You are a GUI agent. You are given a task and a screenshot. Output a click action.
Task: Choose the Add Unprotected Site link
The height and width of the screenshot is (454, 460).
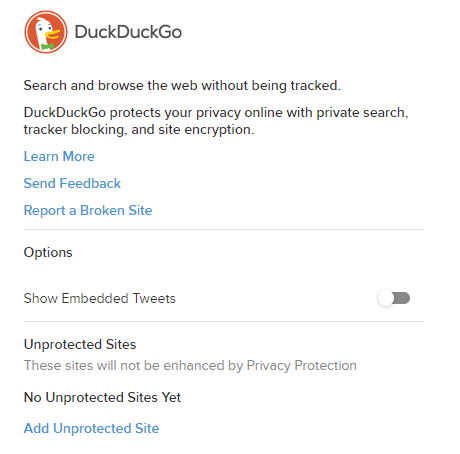tap(91, 428)
